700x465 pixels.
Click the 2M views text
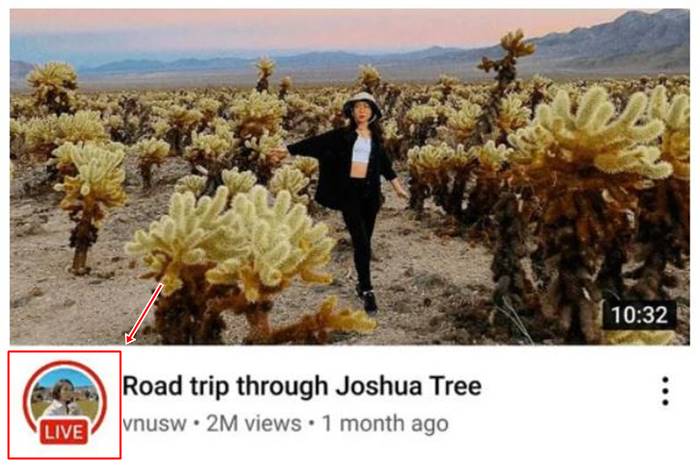tap(254, 423)
